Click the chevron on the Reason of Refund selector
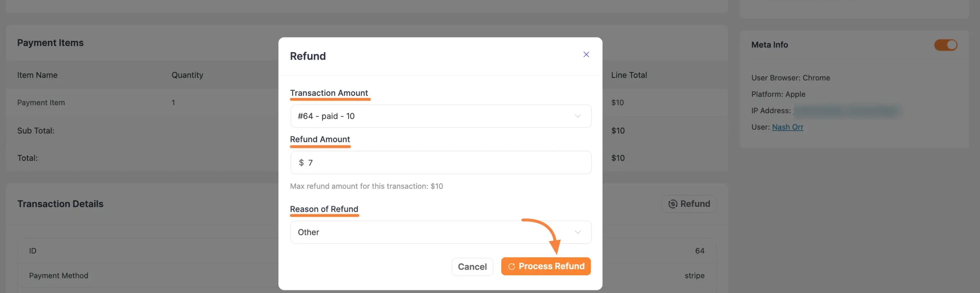Viewport: 980px width, 293px height. pyautogui.click(x=578, y=232)
